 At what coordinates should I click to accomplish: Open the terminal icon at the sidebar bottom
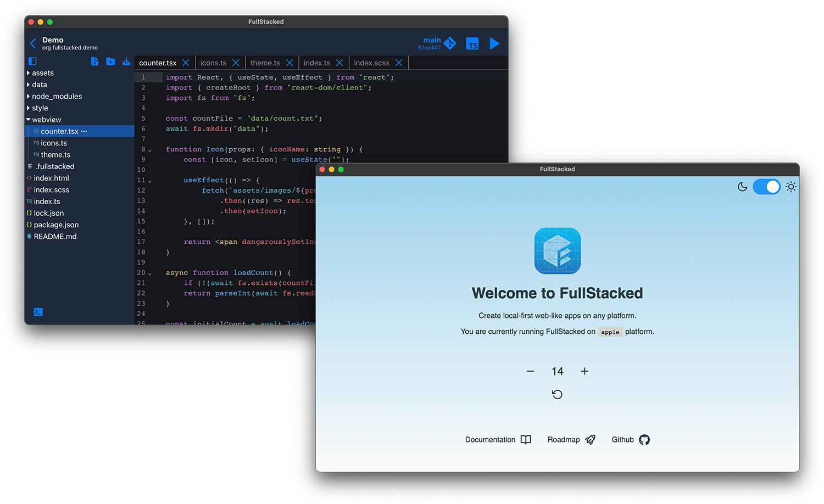(38, 312)
